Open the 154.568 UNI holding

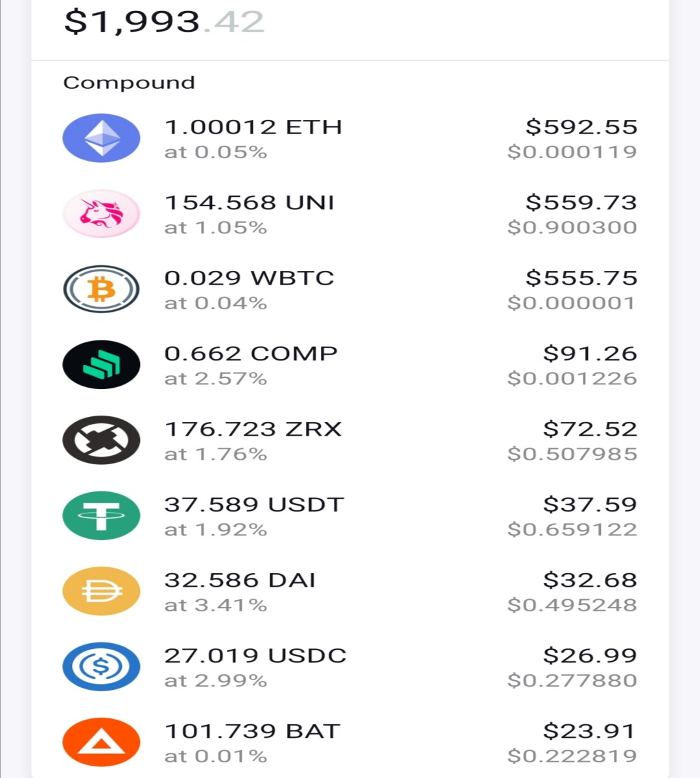click(x=250, y=202)
